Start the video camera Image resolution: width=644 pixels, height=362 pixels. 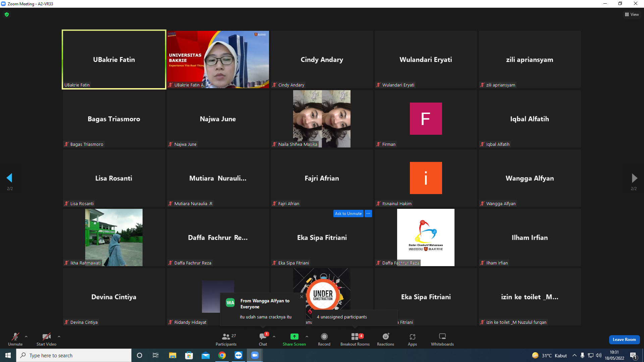[46, 339]
